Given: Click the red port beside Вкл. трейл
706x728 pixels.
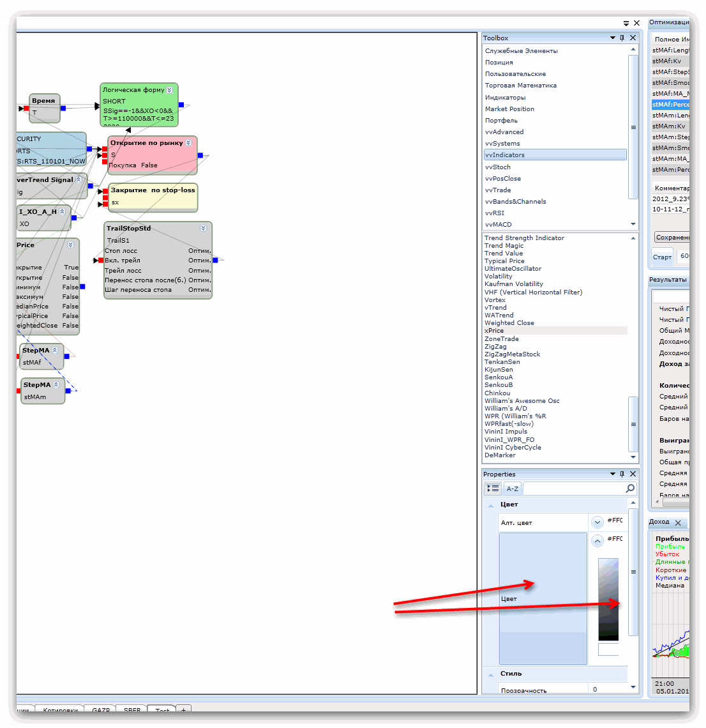Looking at the screenshot, I should [101, 261].
